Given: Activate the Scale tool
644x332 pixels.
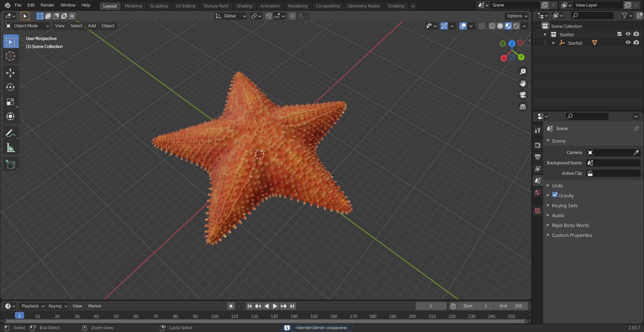Looking at the screenshot, I should pyautogui.click(x=10, y=102).
